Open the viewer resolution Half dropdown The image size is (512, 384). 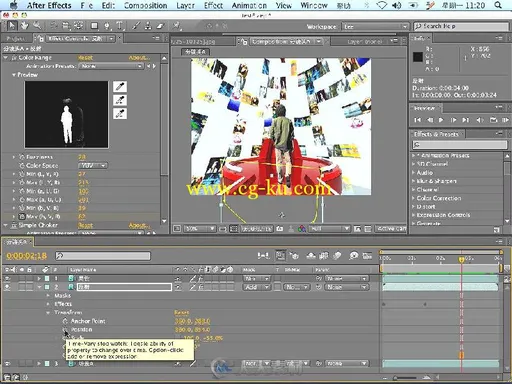(329, 229)
